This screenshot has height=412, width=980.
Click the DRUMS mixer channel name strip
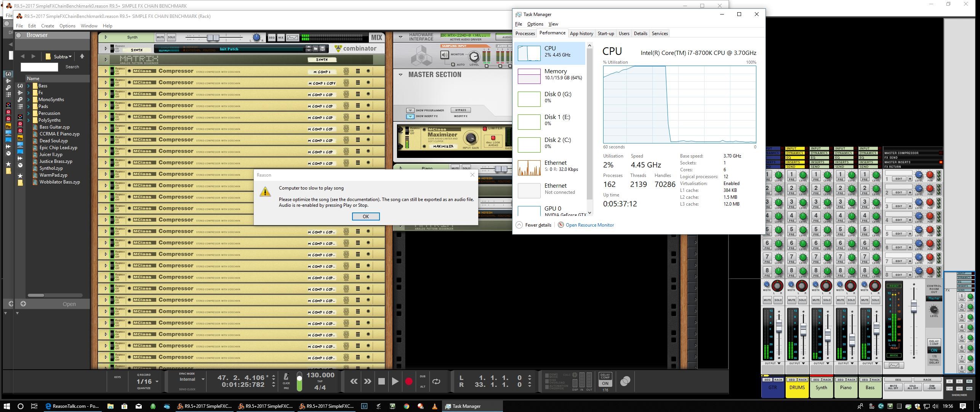pyautogui.click(x=797, y=388)
